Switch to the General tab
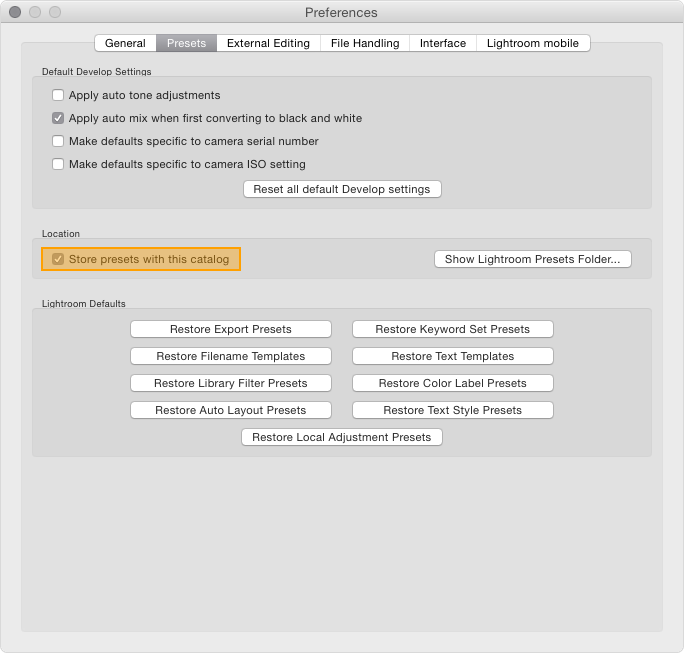The height and width of the screenshot is (653, 684). point(125,43)
